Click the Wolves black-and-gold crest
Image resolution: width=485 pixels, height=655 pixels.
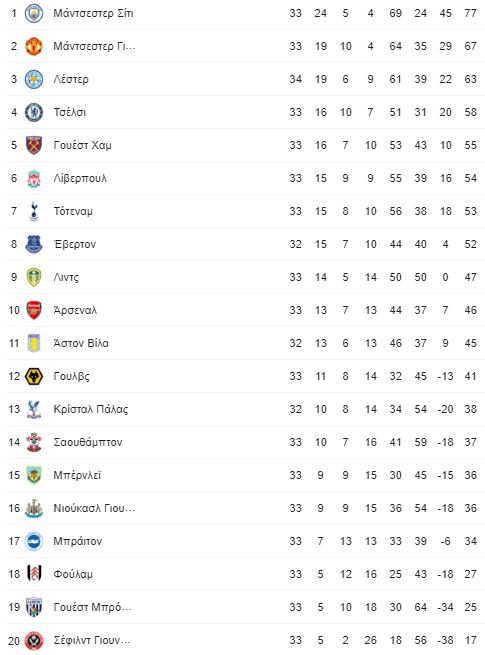[x=34, y=376]
